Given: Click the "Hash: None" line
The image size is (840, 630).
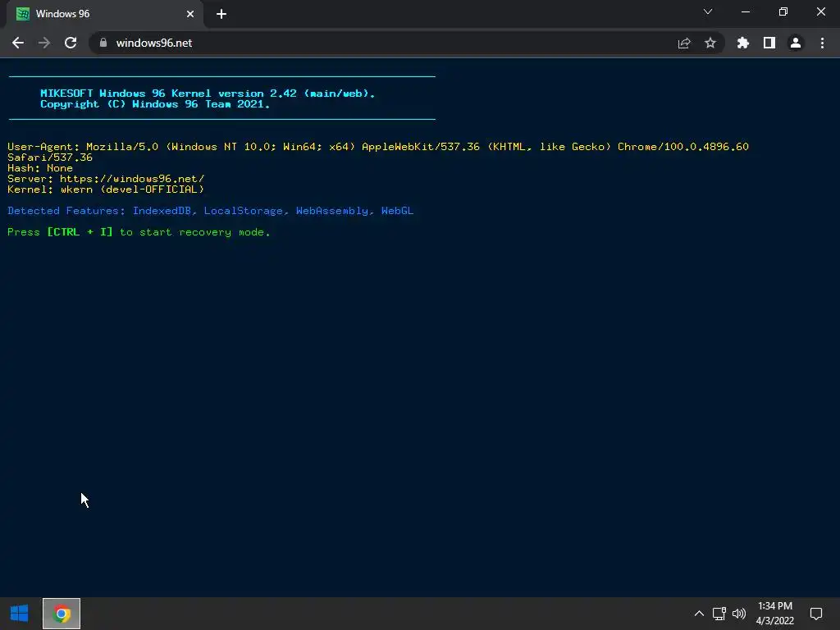Looking at the screenshot, I should pos(40,167).
